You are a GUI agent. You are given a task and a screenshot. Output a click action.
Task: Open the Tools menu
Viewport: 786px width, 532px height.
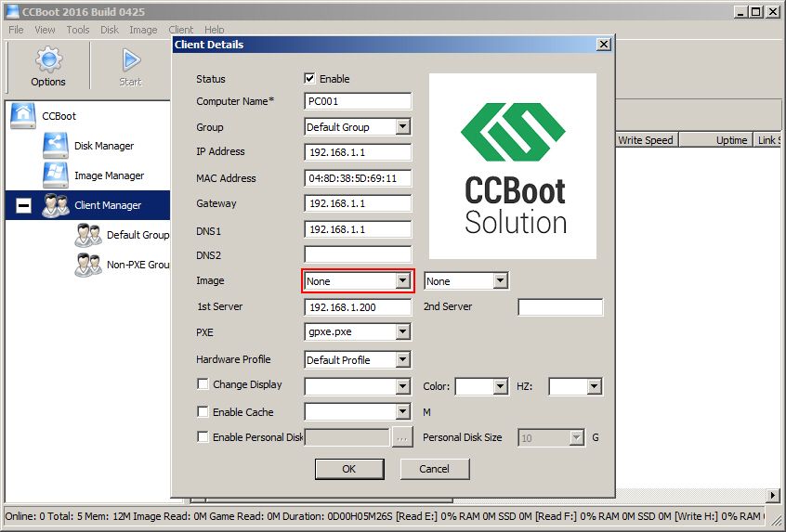[x=78, y=30]
